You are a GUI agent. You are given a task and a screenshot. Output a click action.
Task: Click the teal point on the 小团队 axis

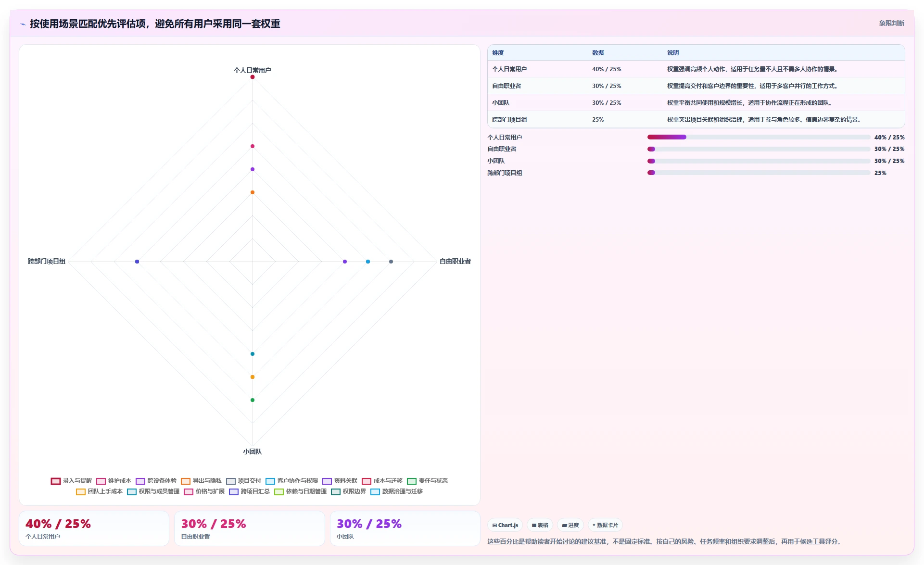(x=252, y=354)
